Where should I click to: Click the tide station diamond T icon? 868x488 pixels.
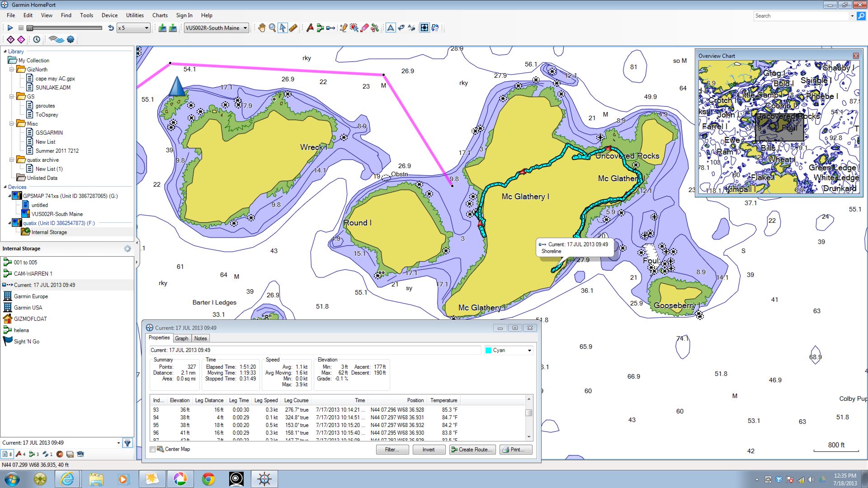coord(10,40)
